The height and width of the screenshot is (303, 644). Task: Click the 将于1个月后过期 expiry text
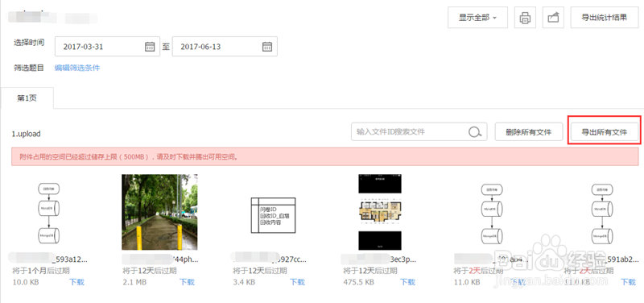tap(41, 271)
